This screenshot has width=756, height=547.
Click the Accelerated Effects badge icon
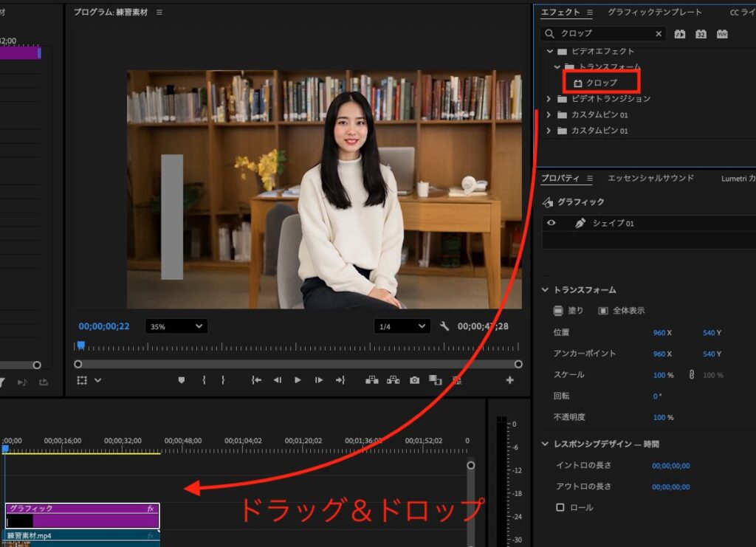[x=681, y=34]
